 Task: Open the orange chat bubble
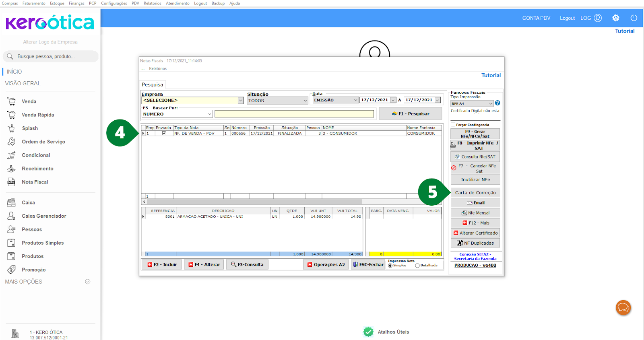point(623,308)
